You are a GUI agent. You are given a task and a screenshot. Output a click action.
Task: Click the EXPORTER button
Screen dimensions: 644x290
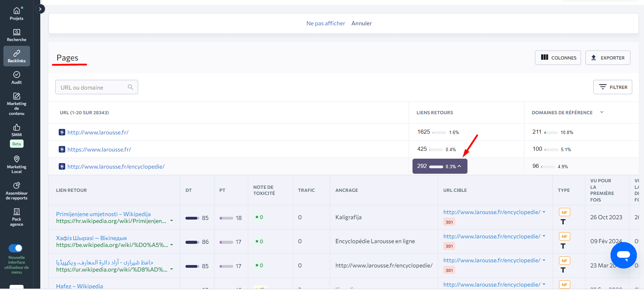pos(608,58)
